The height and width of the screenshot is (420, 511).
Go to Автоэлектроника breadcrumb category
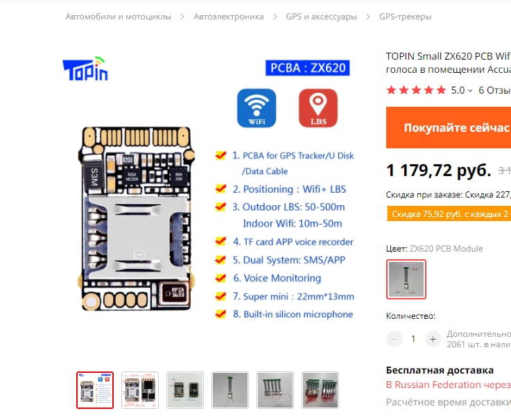(x=228, y=17)
